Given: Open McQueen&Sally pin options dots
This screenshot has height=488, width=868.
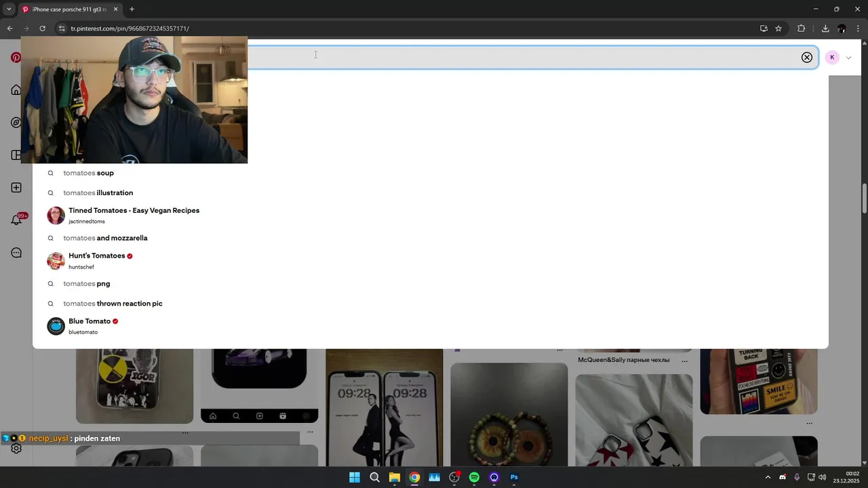Looking at the screenshot, I should (x=684, y=361).
